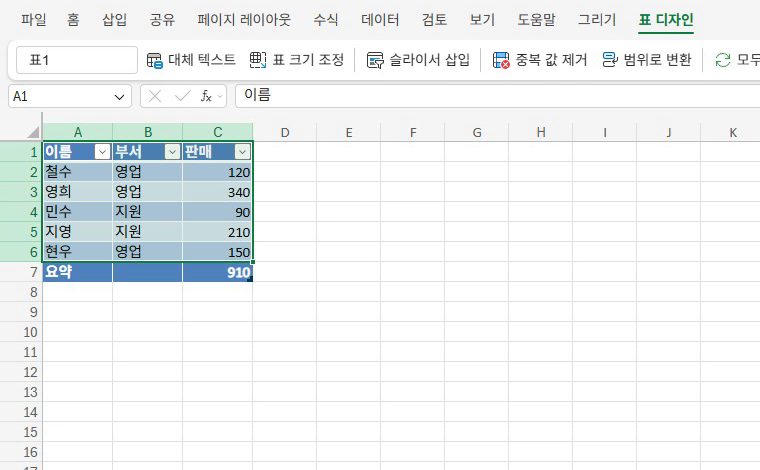
Task: Switch to the 공유 tab
Action: 162,20
